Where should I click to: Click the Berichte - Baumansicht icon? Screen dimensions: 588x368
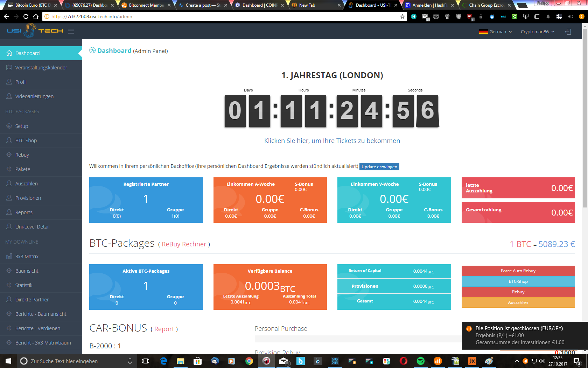tap(9, 314)
